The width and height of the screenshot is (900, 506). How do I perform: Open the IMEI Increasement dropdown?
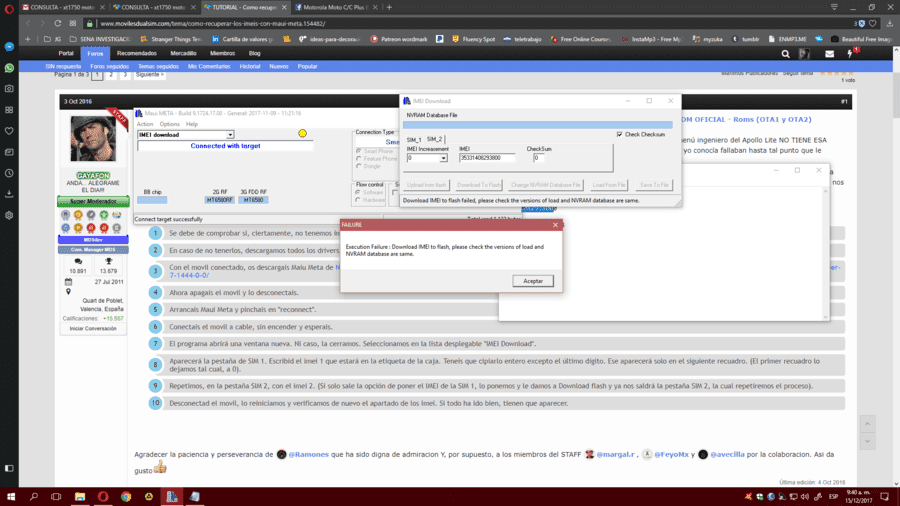point(443,158)
